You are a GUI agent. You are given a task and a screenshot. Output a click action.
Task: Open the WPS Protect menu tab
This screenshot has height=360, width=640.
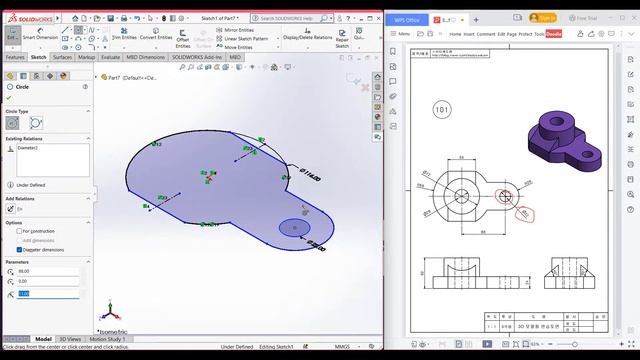525,34
